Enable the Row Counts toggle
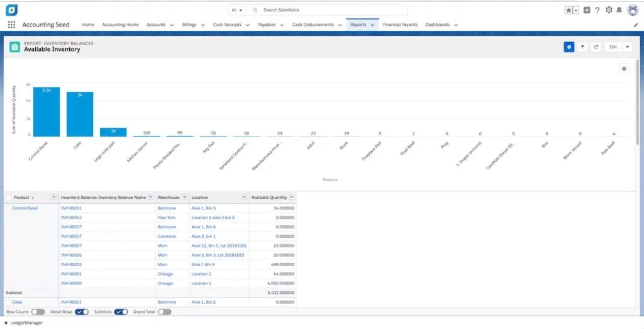Viewport: 644px width, 329px height. pos(38,311)
